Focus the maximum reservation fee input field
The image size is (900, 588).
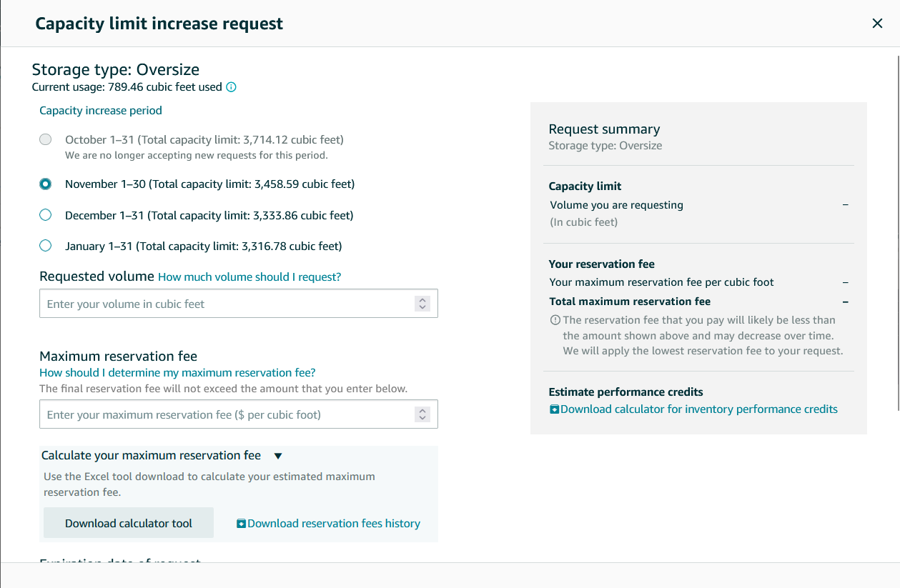239,414
